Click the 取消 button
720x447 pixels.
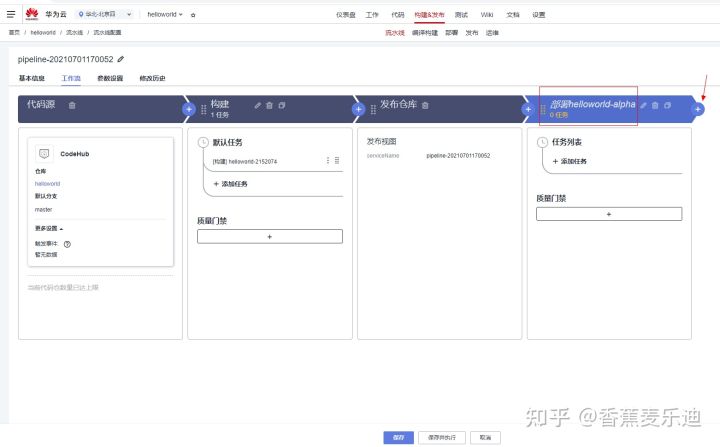click(485, 437)
